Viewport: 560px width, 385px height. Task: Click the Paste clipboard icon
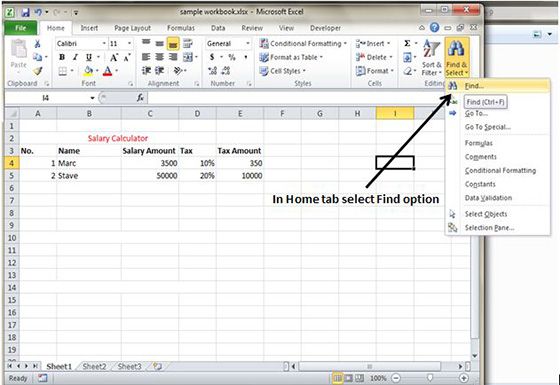(19, 50)
